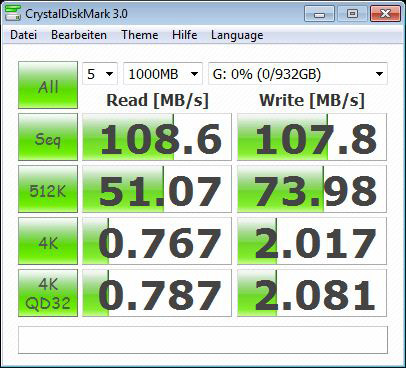Screen dimensions: 406x368
Task: Open the Datei menu
Action: [23, 35]
